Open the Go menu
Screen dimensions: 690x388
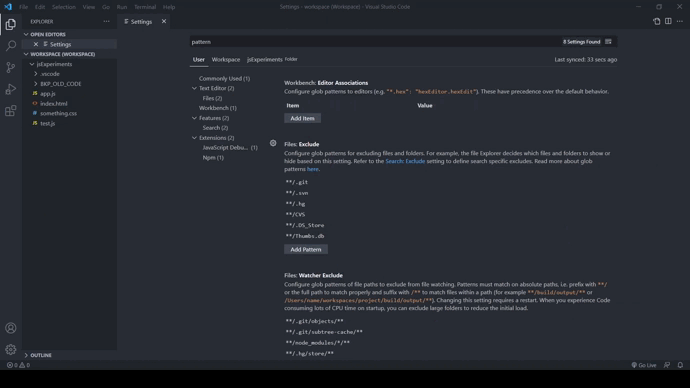click(x=106, y=7)
